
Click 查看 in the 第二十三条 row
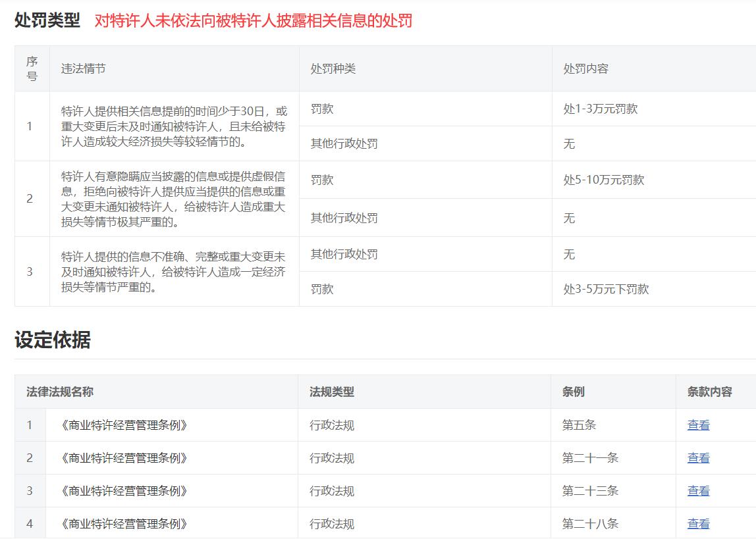click(698, 491)
